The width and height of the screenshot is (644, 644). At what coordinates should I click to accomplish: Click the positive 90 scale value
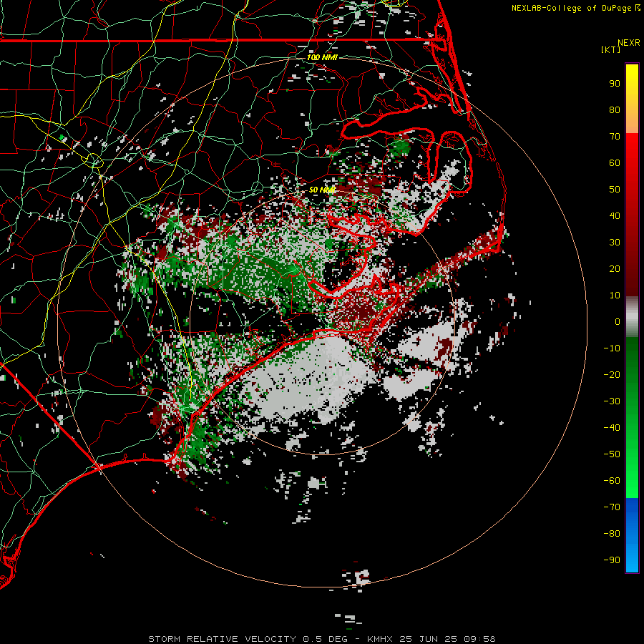615,84
